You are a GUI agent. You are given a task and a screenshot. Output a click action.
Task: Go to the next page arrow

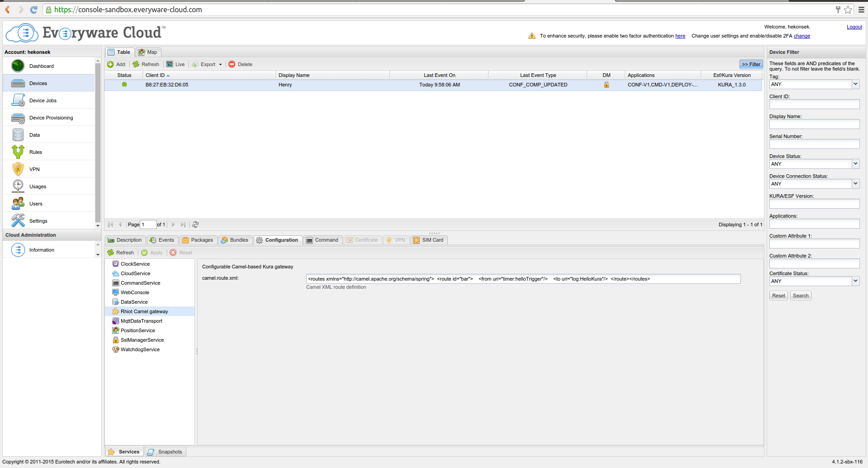coord(173,224)
